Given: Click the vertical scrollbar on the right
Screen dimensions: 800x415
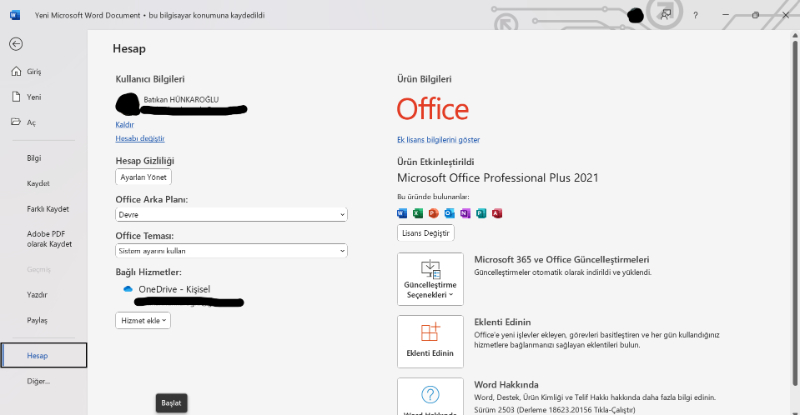Looking at the screenshot, I should tap(794, 212).
